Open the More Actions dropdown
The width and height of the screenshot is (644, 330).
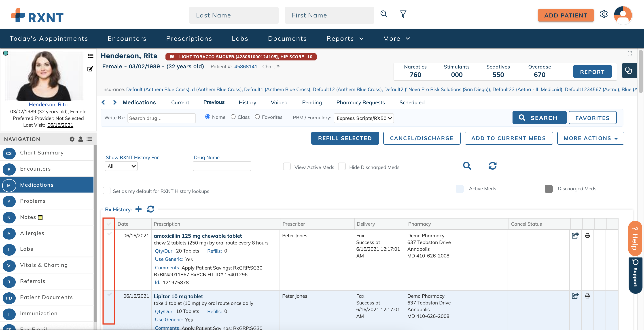pyautogui.click(x=590, y=138)
